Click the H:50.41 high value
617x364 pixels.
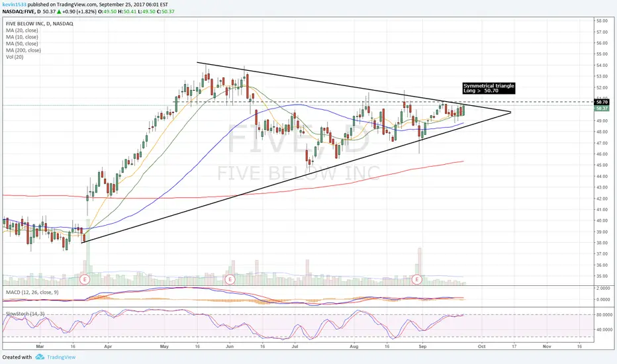(128, 11)
